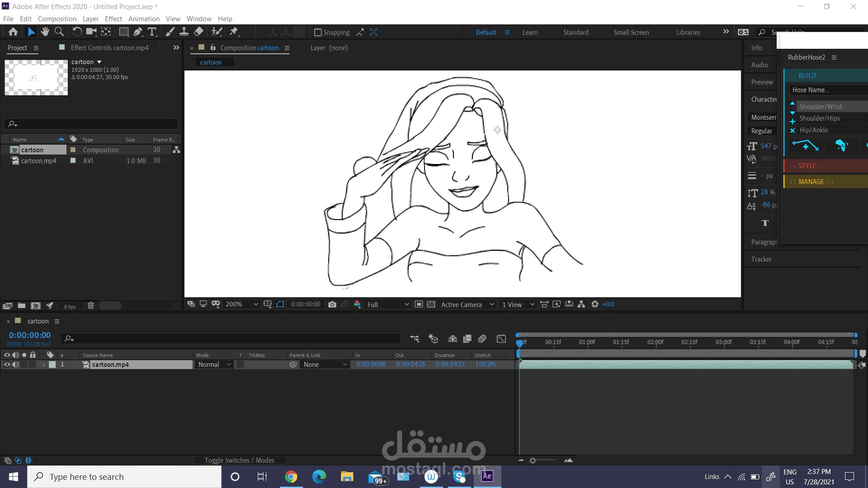Image resolution: width=868 pixels, height=488 pixels.
Task: Select the Pen tool
Action: [138, 32]
